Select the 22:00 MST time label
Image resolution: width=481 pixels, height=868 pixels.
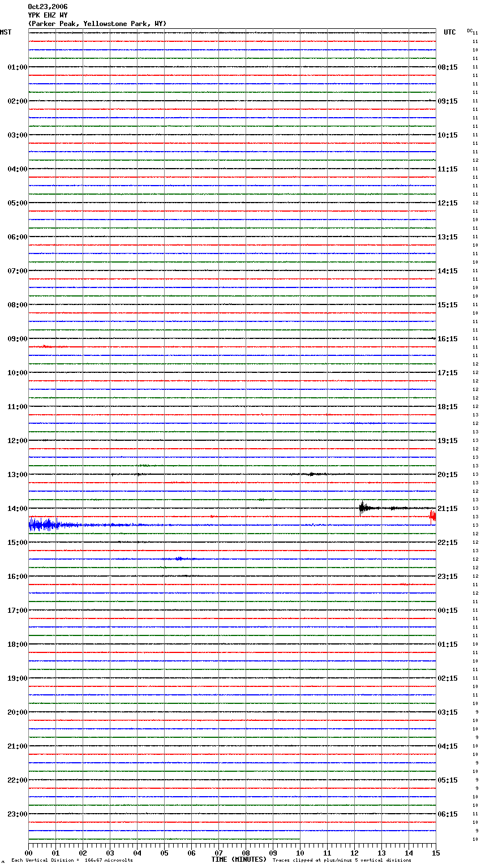coord(18,780)
